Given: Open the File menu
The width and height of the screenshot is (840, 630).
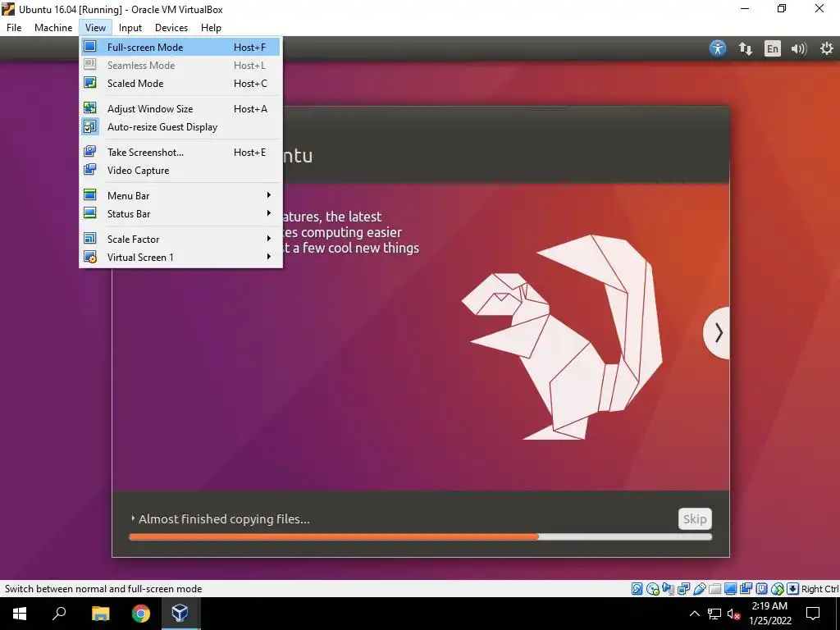Looking at the screenshot, I should (14, 27).
